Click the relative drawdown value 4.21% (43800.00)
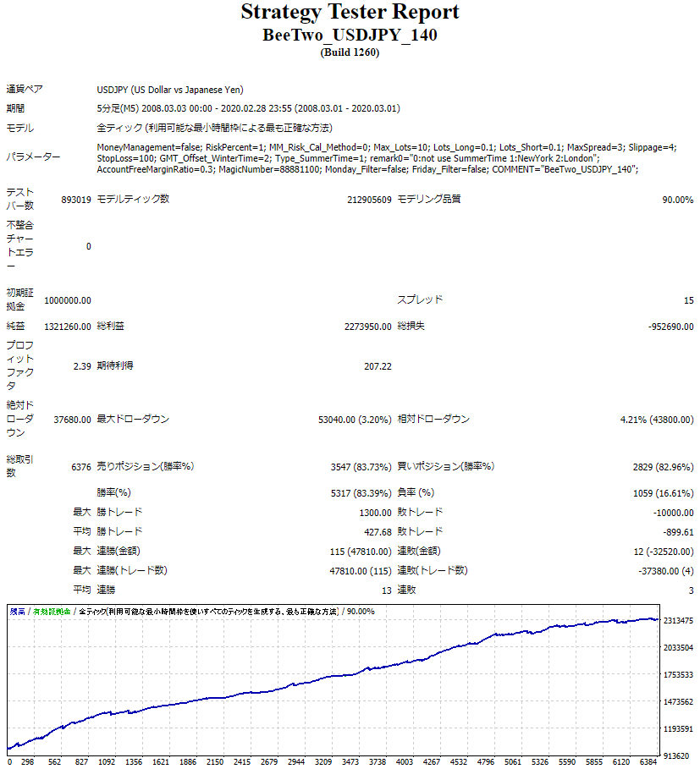Viewport: 700px width, 769px height. 657,420
